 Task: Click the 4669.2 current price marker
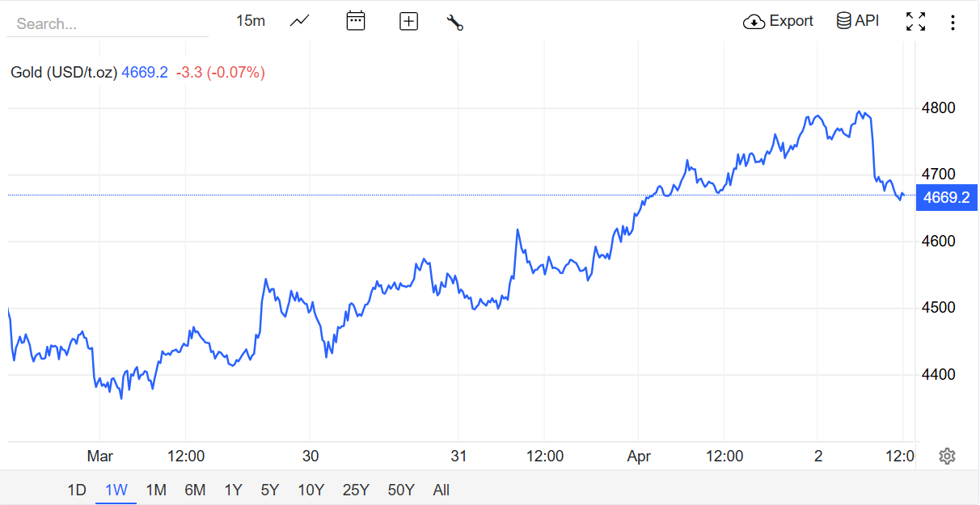coord(946,197)
